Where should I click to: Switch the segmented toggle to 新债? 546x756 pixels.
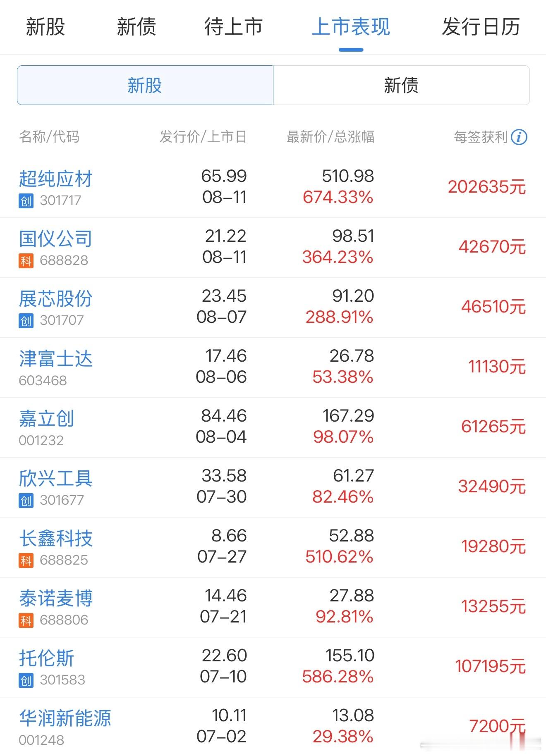point(401,85)
